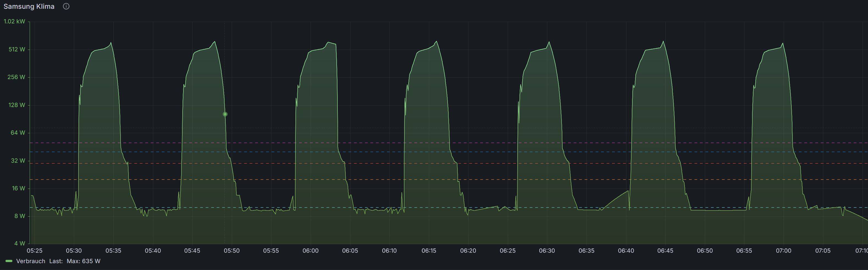This screenshot has width=868, height=270.
Task: Click the 06:40 time axis label
Action: 626,251
